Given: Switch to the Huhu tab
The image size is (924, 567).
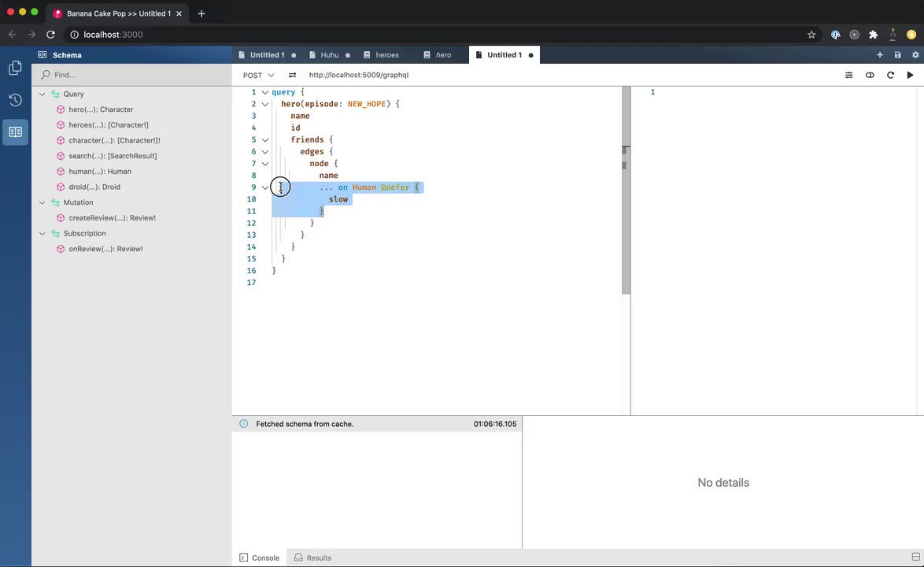Looking at the screenshot, I should pyautogui.click(x=330, y=55).
